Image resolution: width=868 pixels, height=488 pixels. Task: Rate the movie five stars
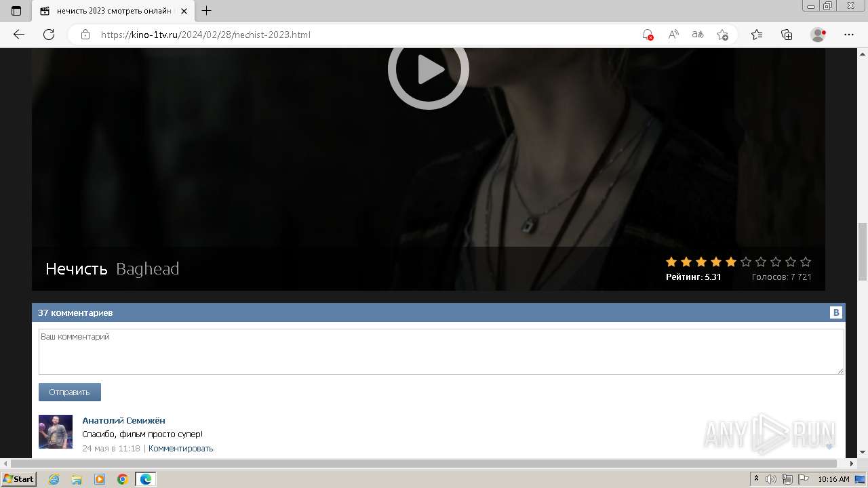pos(731,262)
